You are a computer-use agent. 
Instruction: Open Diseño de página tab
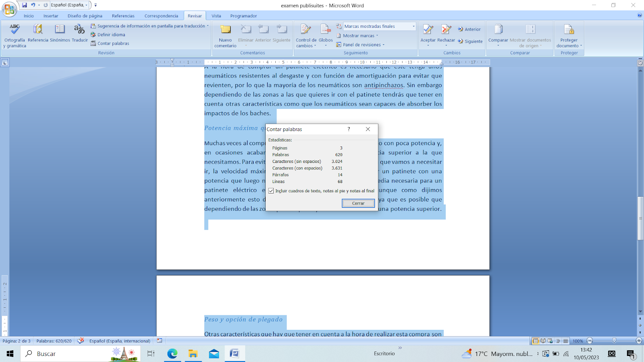coord(85,16)
